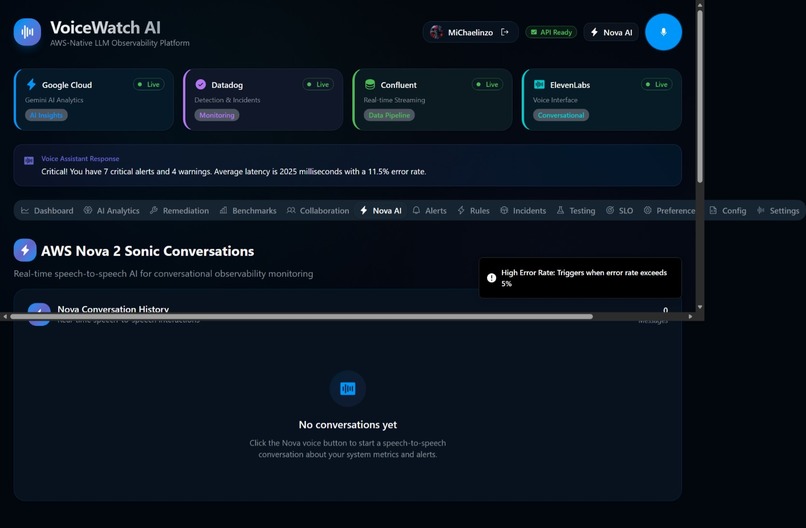This screenshot has width=806, height=528.
Task: Click the Monitoring tag on Datadog card
Action: pyautogui.click(x=216, y=115)
